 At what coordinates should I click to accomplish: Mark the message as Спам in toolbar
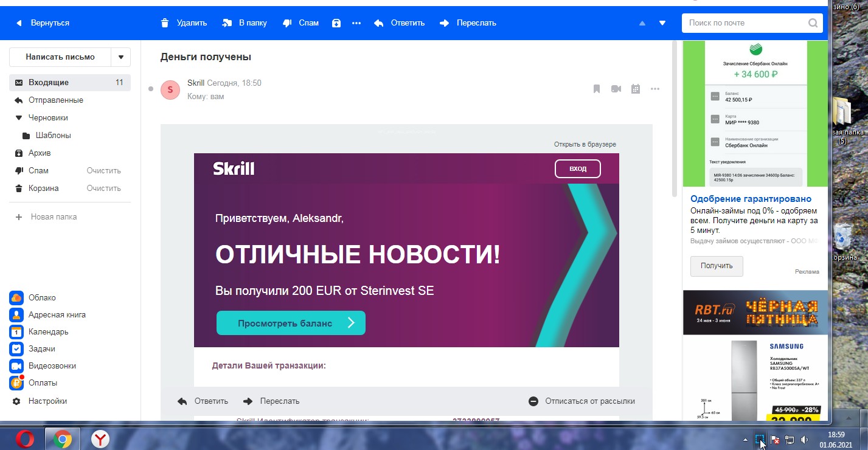tap(300, 23)
